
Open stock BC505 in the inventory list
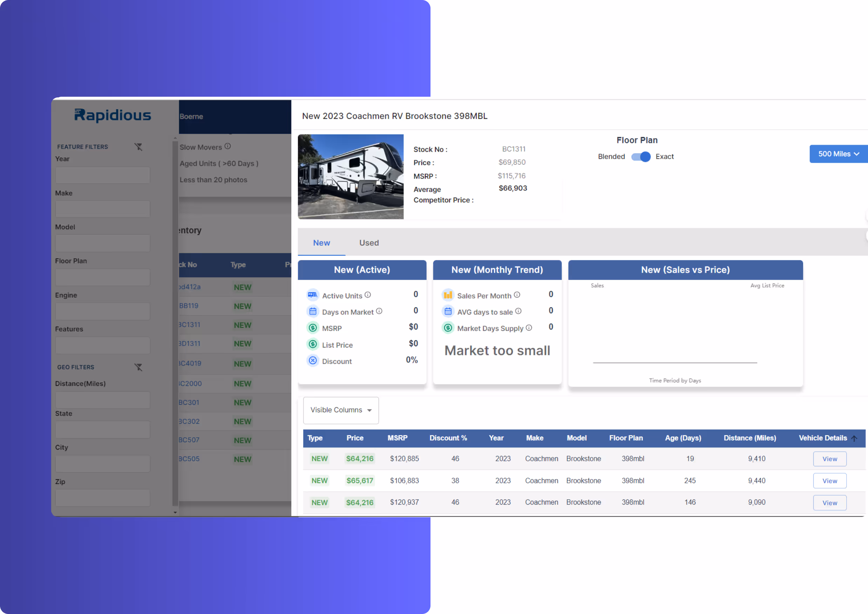[189, 459]
